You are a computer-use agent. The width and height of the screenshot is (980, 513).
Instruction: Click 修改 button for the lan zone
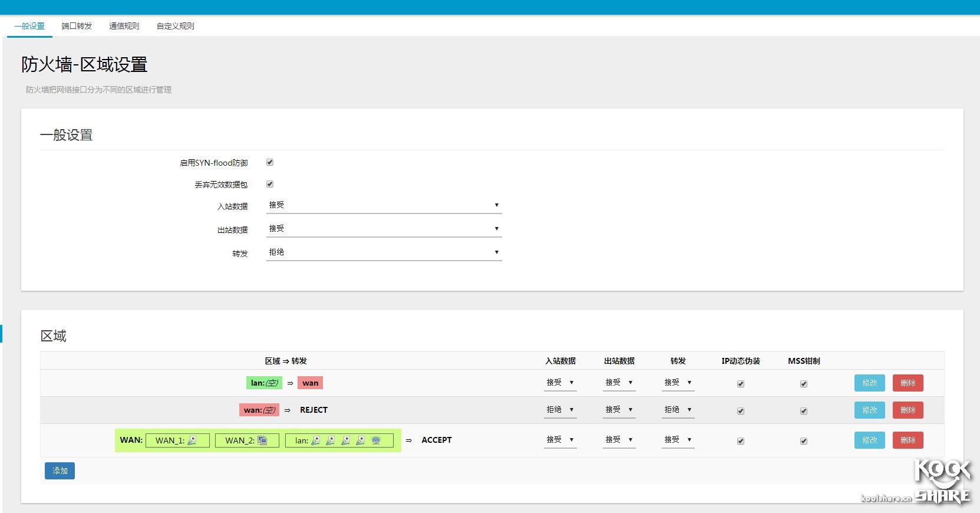(869, 383)
